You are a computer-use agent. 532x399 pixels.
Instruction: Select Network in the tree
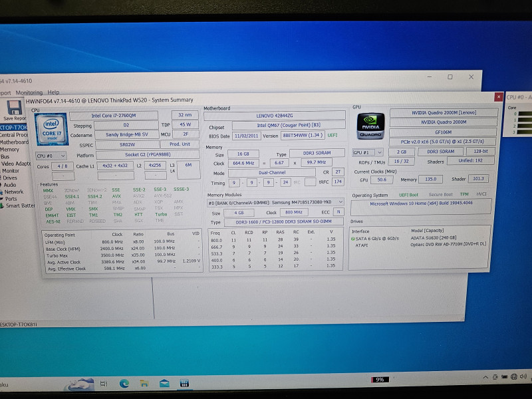point(13,192)
